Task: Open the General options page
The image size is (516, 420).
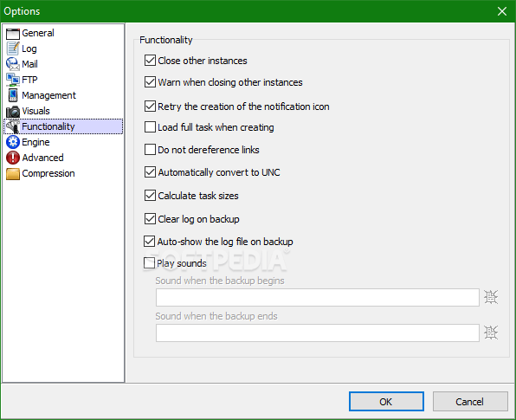Action: (x=38, y=33)
